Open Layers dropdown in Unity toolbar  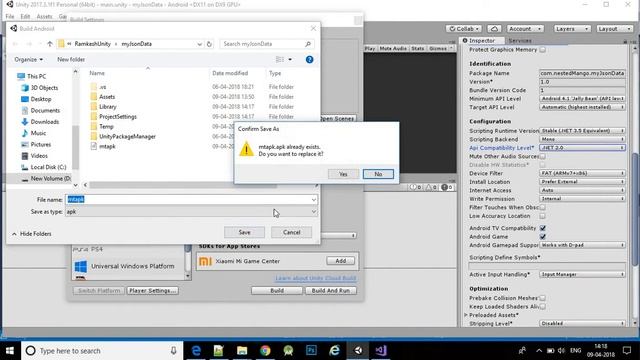[572, 29]
